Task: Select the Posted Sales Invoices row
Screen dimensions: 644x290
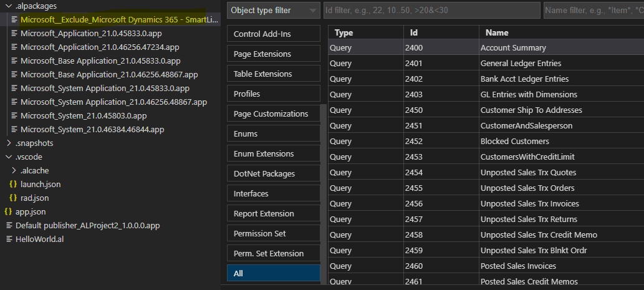Action: tap(486, 266)
